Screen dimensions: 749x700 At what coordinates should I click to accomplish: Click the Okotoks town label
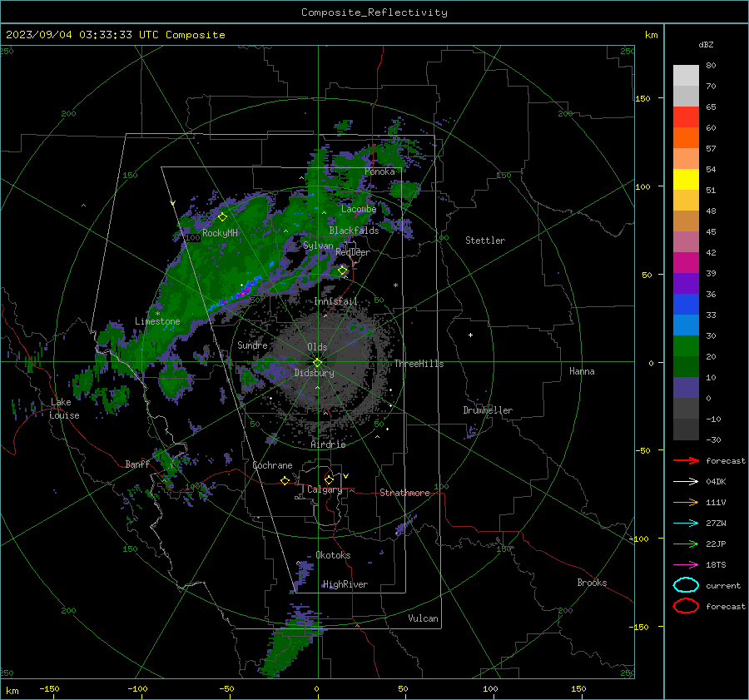coord(333,555)
